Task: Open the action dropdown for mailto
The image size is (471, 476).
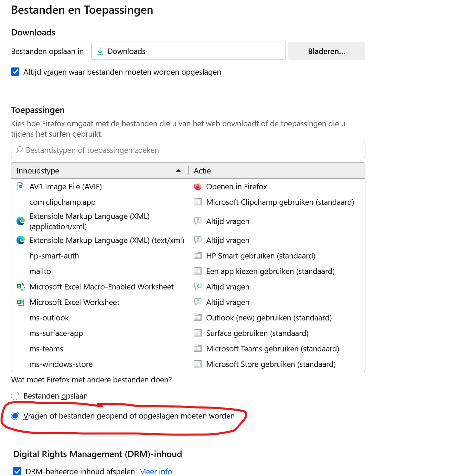Action: [x=270, y=271]
